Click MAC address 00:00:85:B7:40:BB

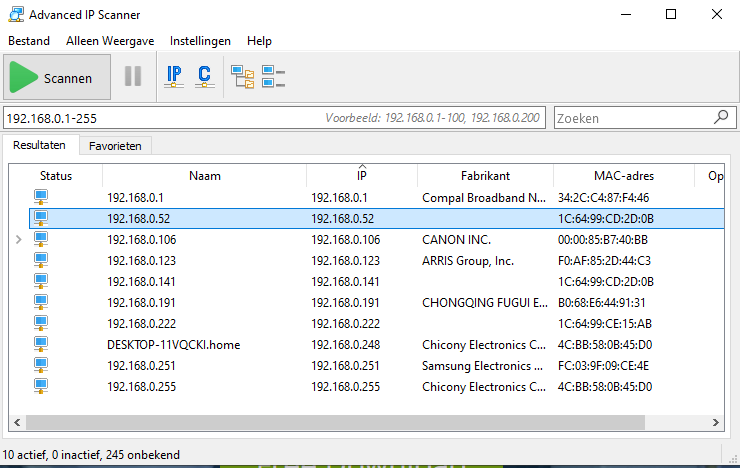[603, 240]
